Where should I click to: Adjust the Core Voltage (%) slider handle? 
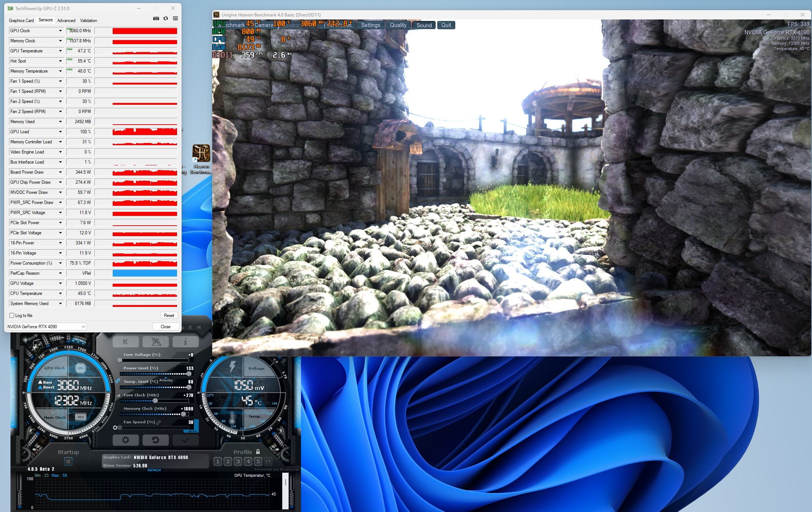tap(120, 360)
